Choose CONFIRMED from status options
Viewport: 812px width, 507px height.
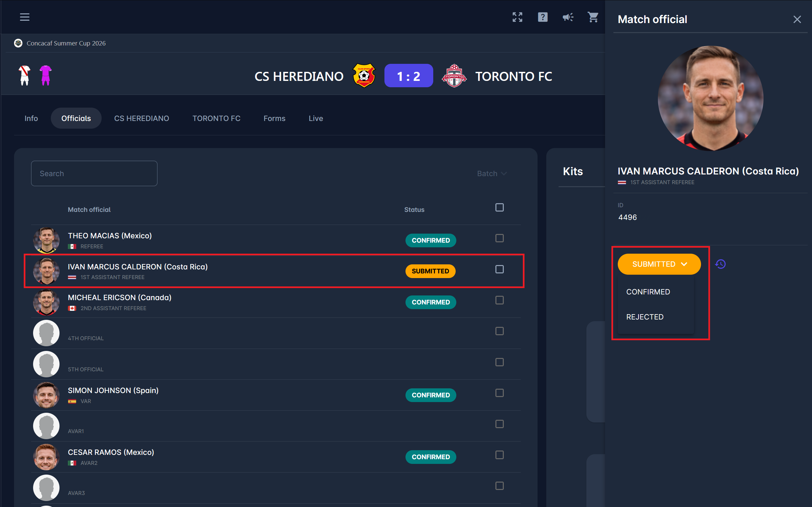click(648, 292)
